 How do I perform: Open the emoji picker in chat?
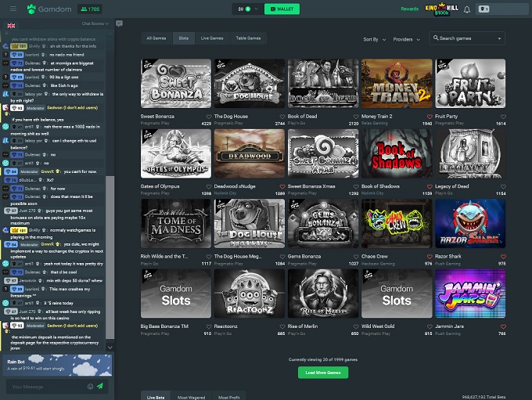click(90, 387)
